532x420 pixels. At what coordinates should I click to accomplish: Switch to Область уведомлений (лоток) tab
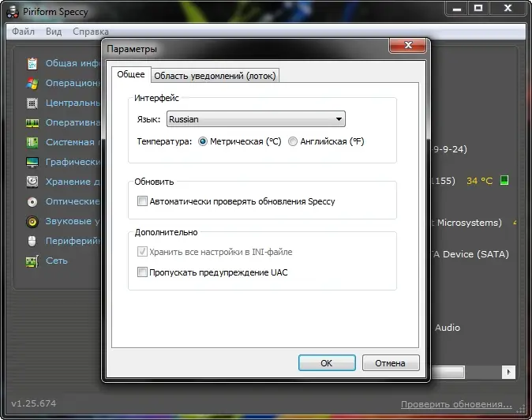click(215, 76)
